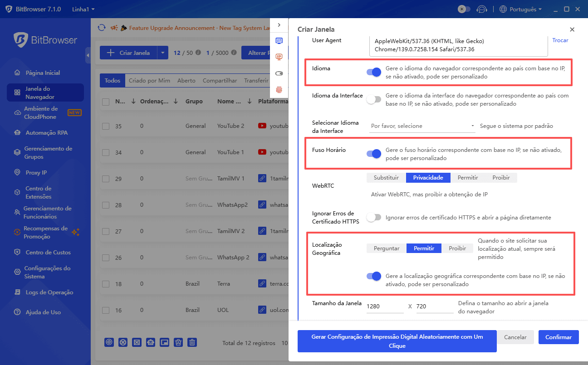This screenshot has height=365, width=588.
Task: Open the fingerprint settings icon in side strip
Action: [279, 89]
